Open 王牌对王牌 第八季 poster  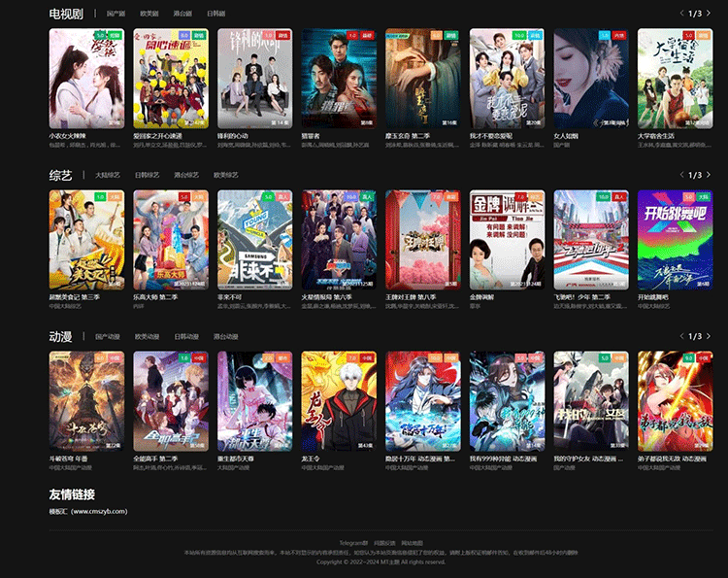pos(423,240)
